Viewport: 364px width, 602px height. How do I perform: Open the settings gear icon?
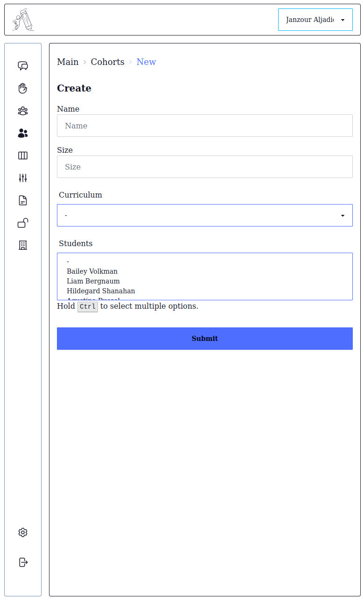[23, 532]
